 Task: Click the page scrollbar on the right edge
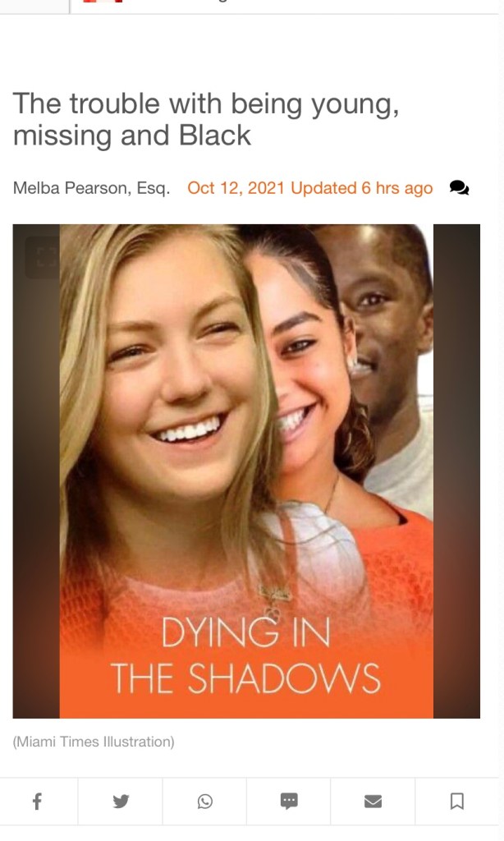(x=501, y=420)
